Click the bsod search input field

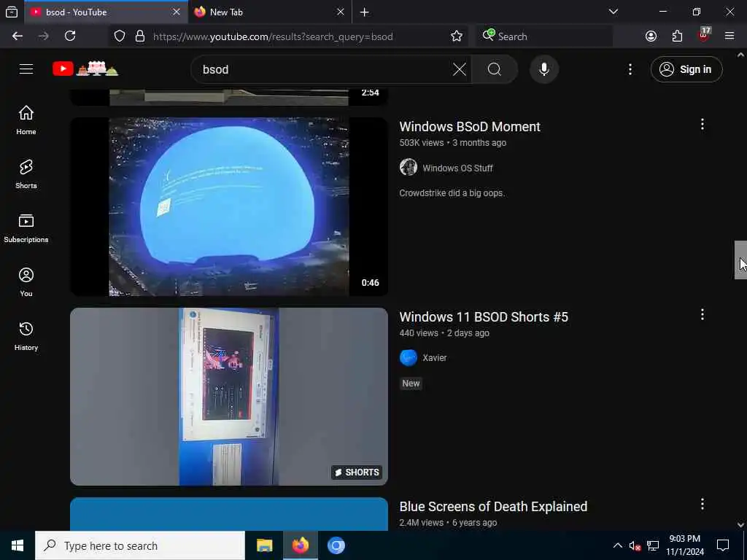pyautogui.click(x=324, y=69)
